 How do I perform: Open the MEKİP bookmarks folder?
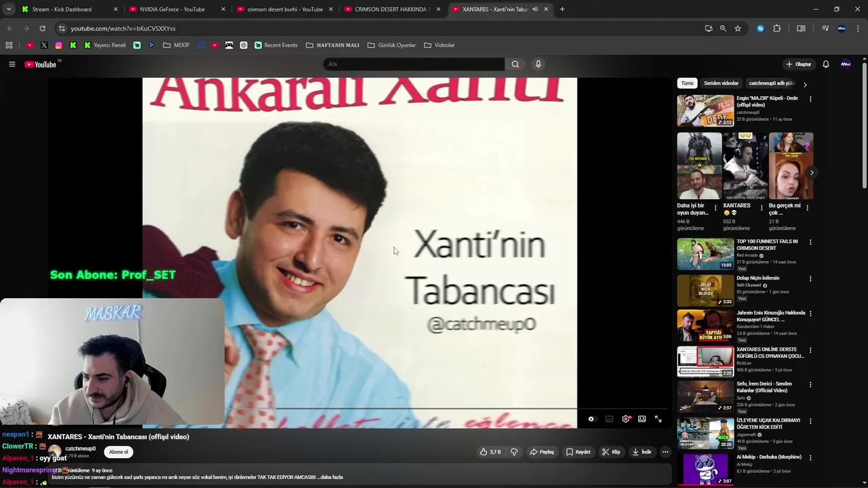[176, 45]
